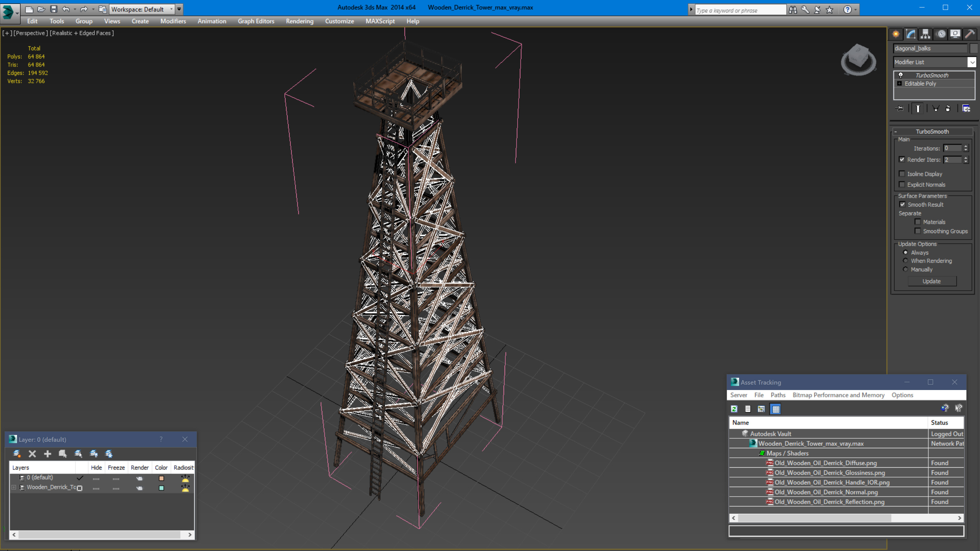Screen dimensions: 980x551
Task: Open Paths menu in Asset Tracking
Action: coord(778,395)
